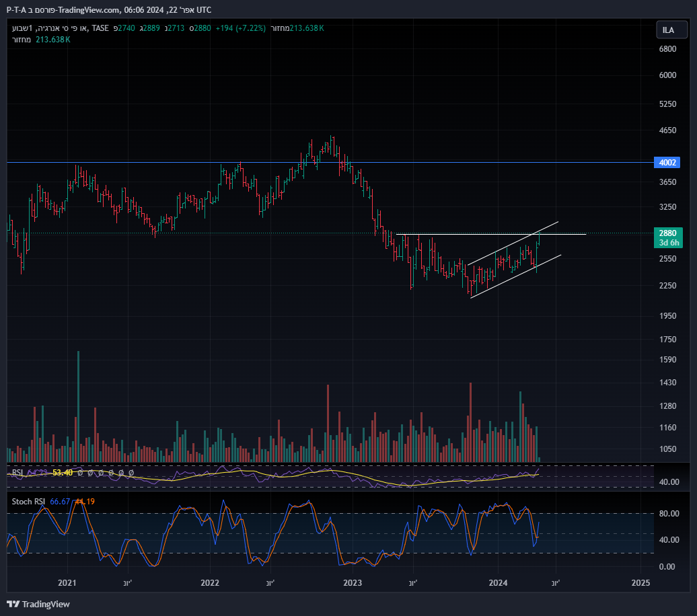Click the 80.00 Stoch RSI scale value

pyautogui.click(x=667, y=514)
